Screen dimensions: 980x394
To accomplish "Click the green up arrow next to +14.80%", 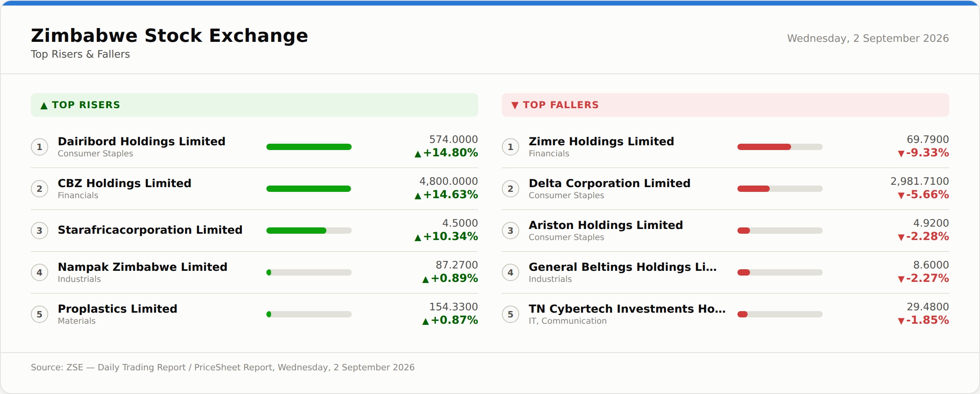I will coord(418,154).
